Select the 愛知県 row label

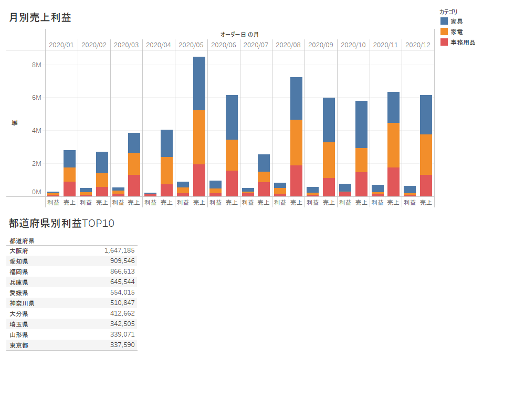[19, 261]
